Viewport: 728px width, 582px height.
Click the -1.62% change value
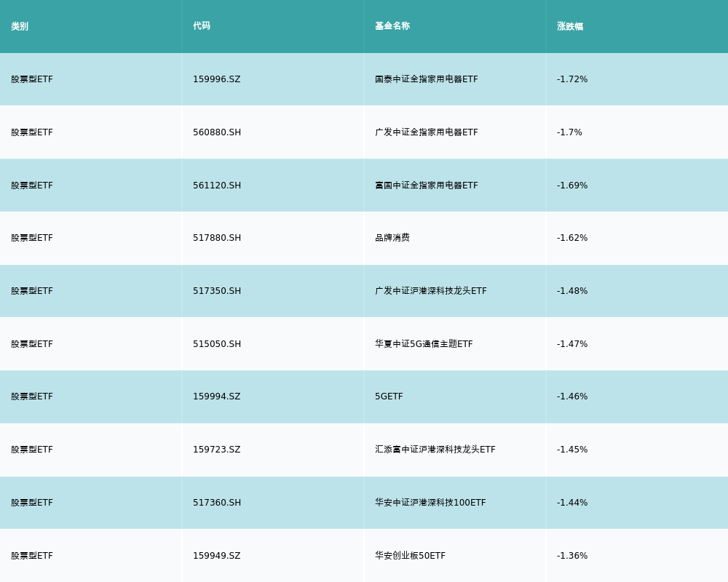click(572, 238)
